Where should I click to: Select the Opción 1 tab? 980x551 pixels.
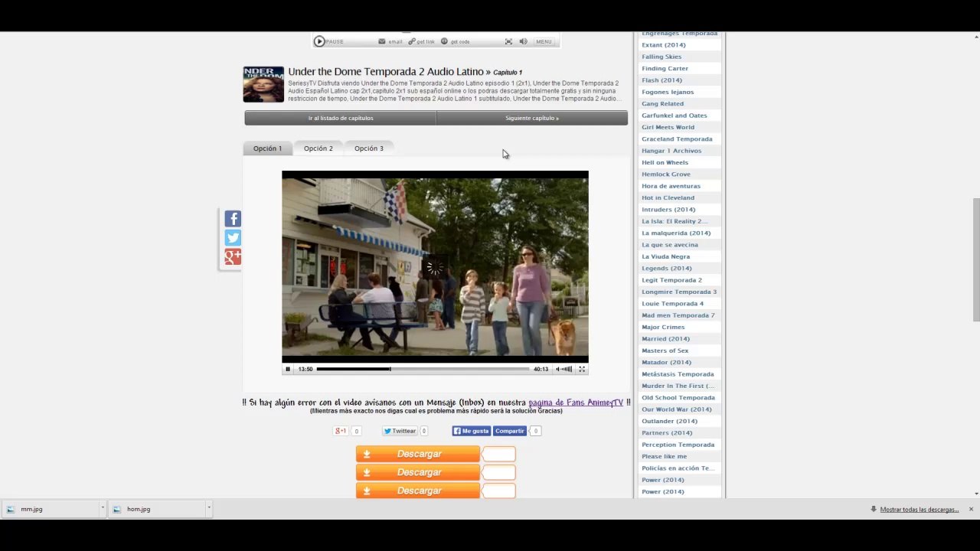[x=268, y=148]
